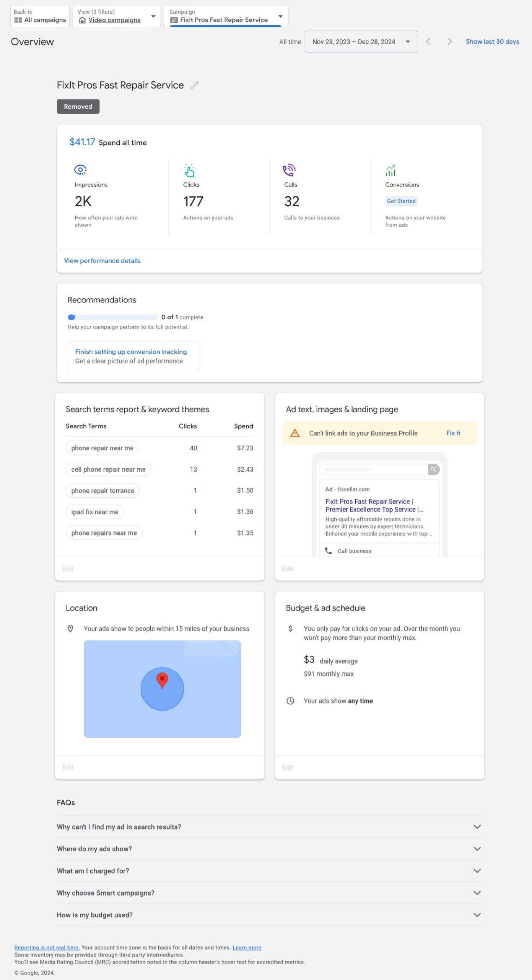Go back to All campaigns
Viewport: 532px width, 980px height.
[40, 16]
